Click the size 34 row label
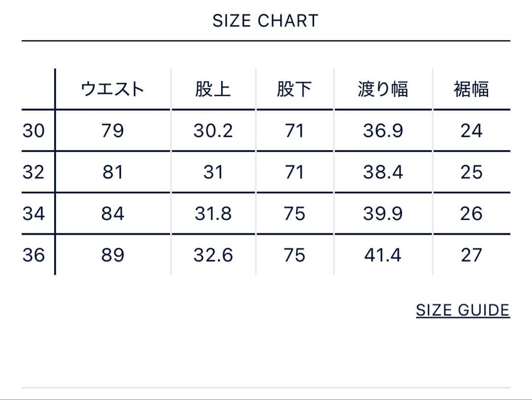Screen dimensions: 532x400 pyautogui.click(x=33, y=214)
